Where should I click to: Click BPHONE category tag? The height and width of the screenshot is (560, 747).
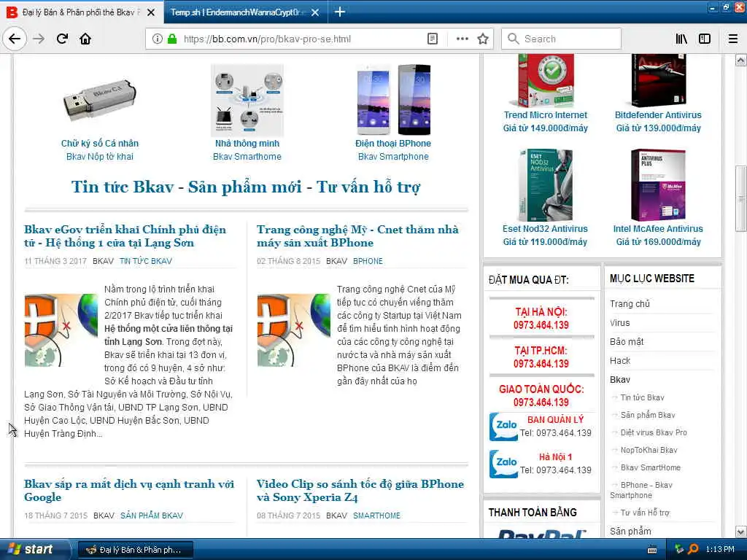tap(368, 261)
